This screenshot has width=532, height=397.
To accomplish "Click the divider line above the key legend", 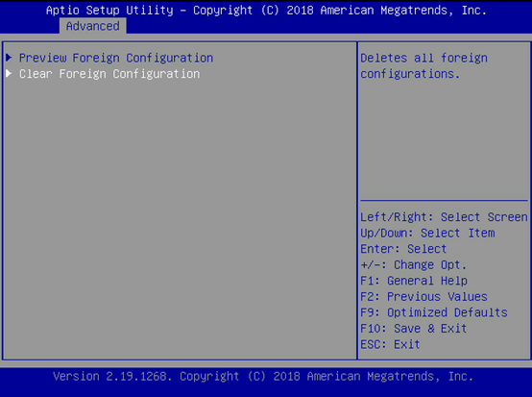I will [x=444, y=200].
